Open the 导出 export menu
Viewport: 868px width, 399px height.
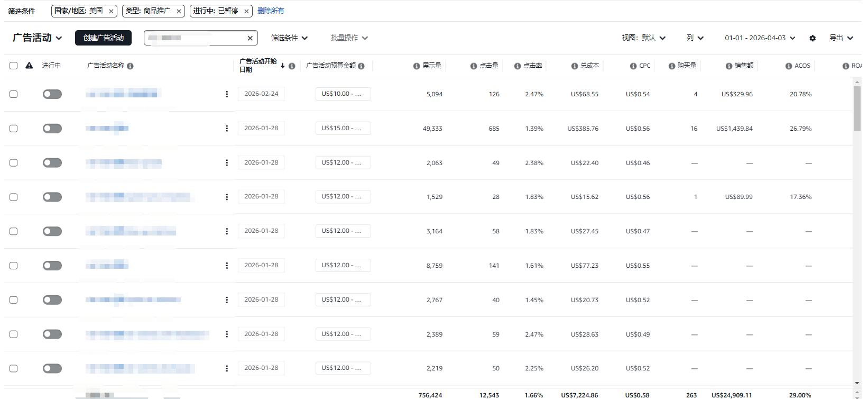[x=841, y=38]
